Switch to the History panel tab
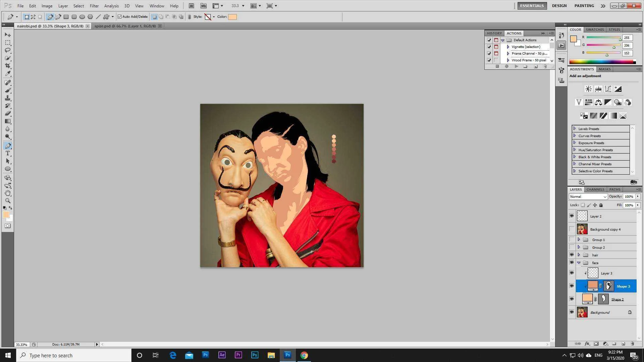The height and width of the screenshot is (362, 644). pos(494,33)
